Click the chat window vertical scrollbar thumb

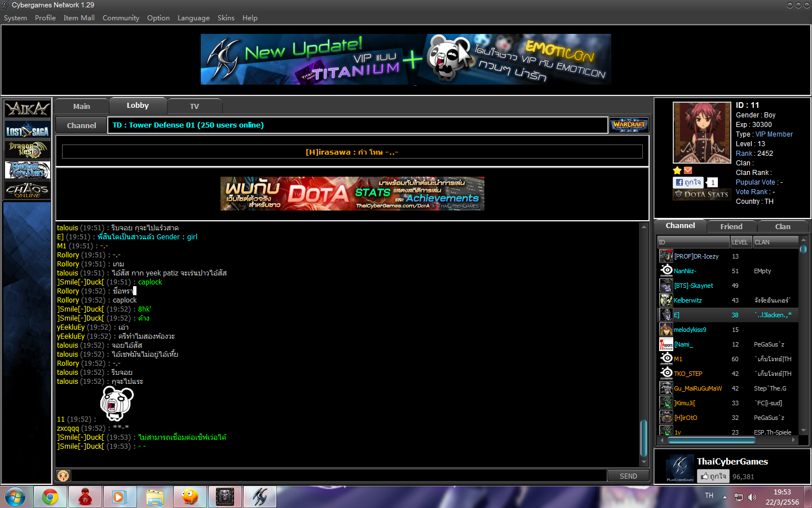643,438
